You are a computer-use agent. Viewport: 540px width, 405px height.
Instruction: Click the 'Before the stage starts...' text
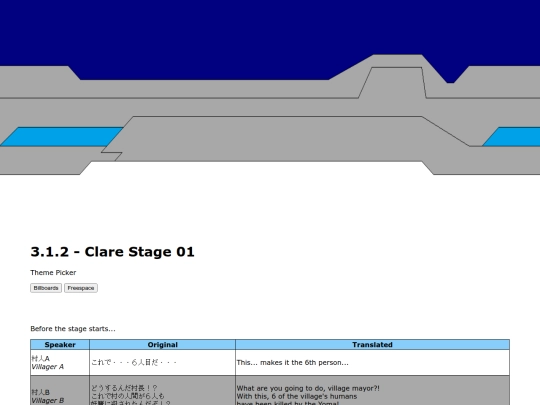point(73,329)
